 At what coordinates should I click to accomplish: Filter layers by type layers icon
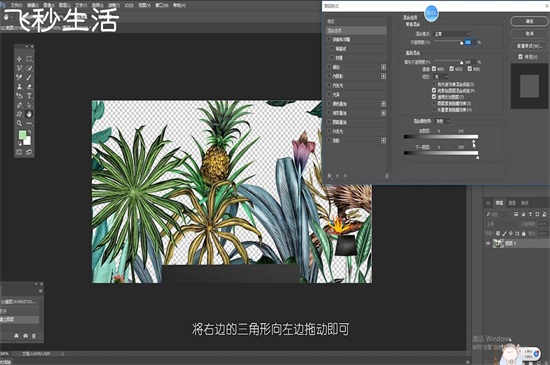[x=530, y=214]
